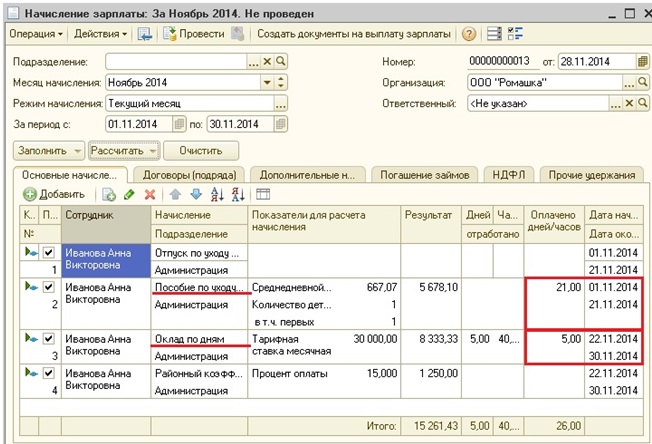652x444 pixels.
Task: Sort ascending with A-Я icon
Action: pyautogui.click(x=217, y=194)
